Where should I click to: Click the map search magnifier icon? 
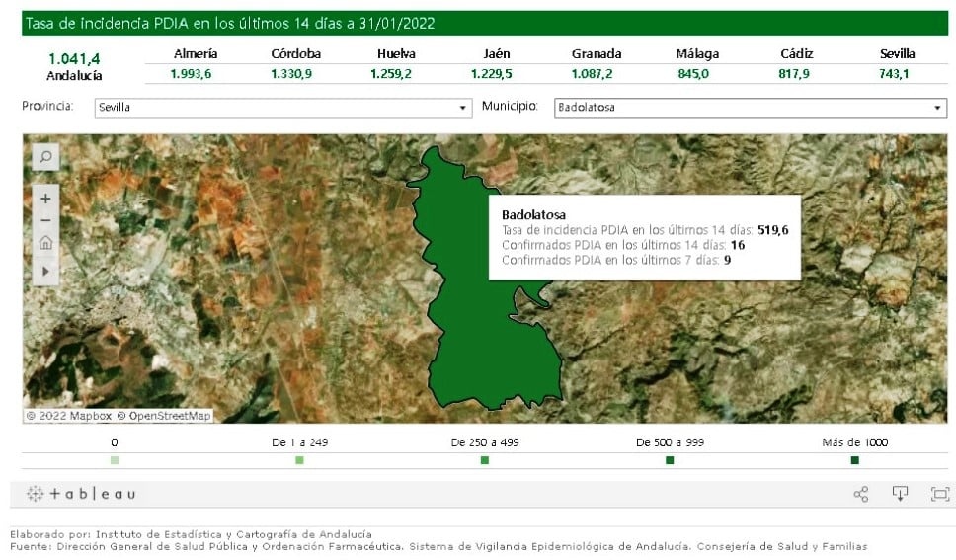coord(46,156)
